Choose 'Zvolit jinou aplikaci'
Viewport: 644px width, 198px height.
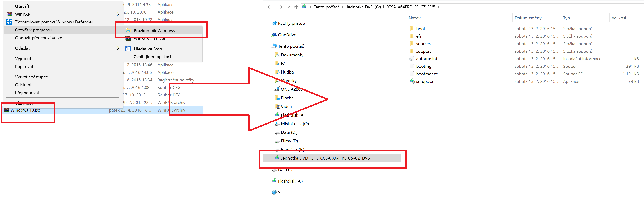point(152,57)
